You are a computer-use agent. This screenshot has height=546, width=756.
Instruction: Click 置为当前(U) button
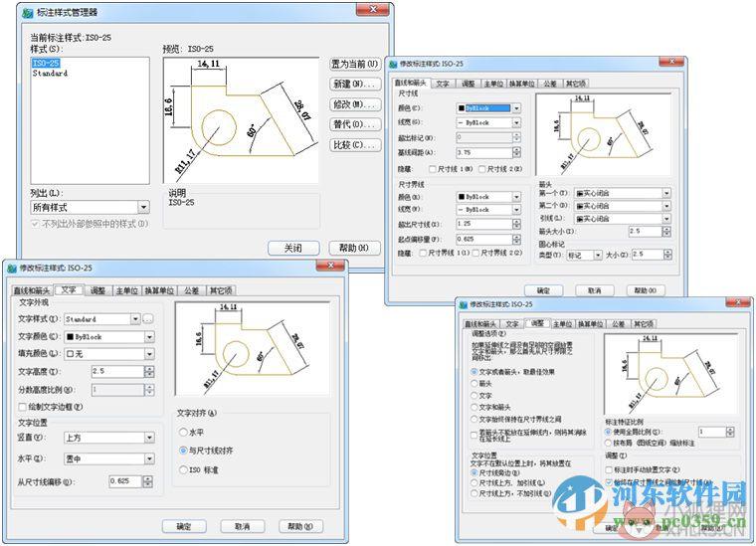point(355,64)
